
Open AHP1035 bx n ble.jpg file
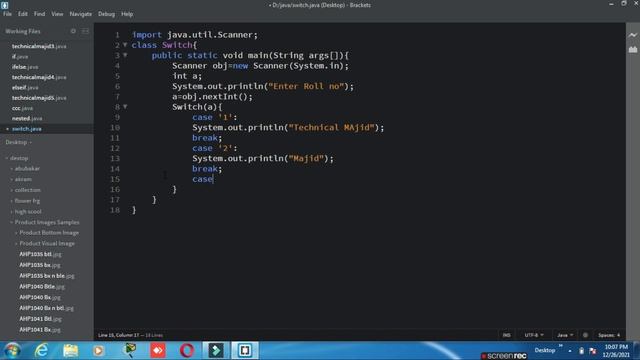[47, 276]
